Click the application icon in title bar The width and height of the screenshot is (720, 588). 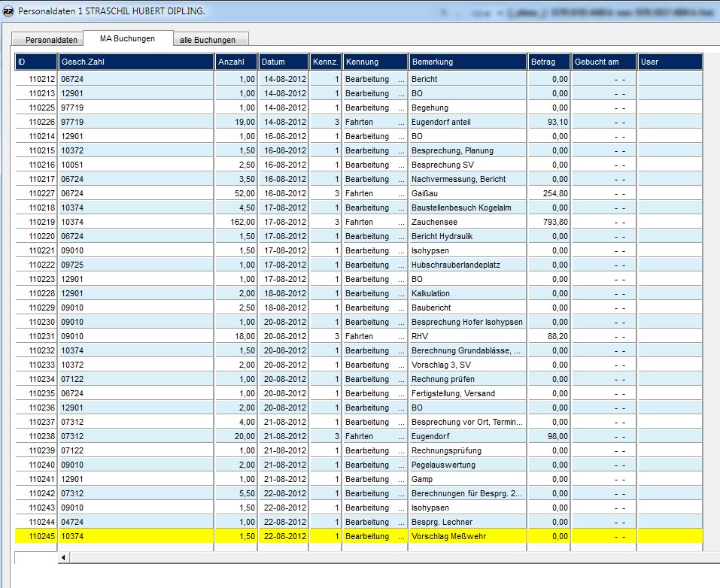[x=8, y=11]
